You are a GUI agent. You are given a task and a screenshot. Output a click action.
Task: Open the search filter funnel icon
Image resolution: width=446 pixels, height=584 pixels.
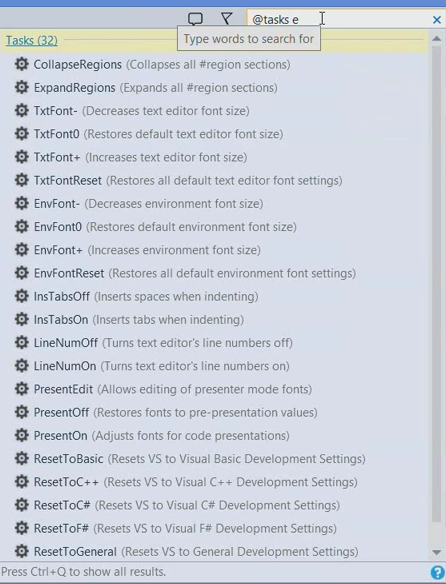click(227, 19)
